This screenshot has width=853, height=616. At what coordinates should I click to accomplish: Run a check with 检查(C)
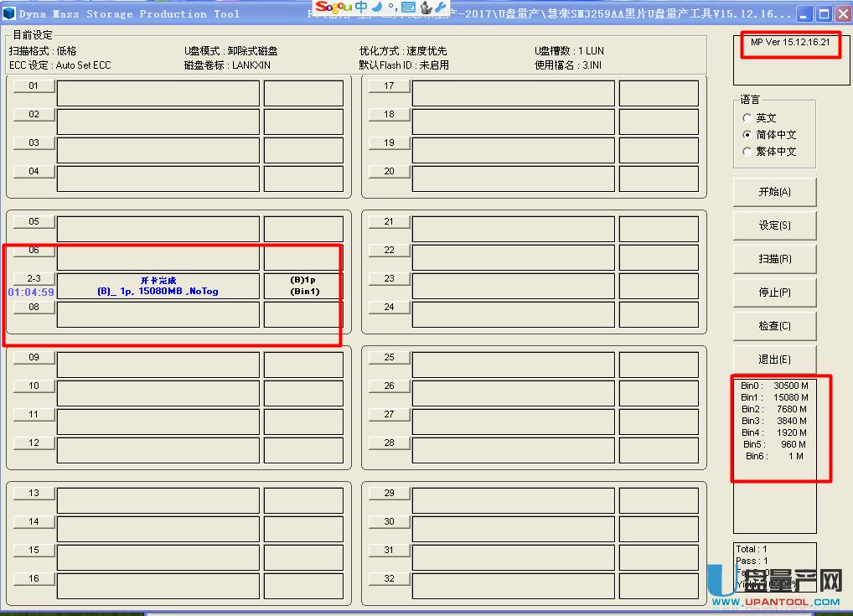[x=773, y=325]
